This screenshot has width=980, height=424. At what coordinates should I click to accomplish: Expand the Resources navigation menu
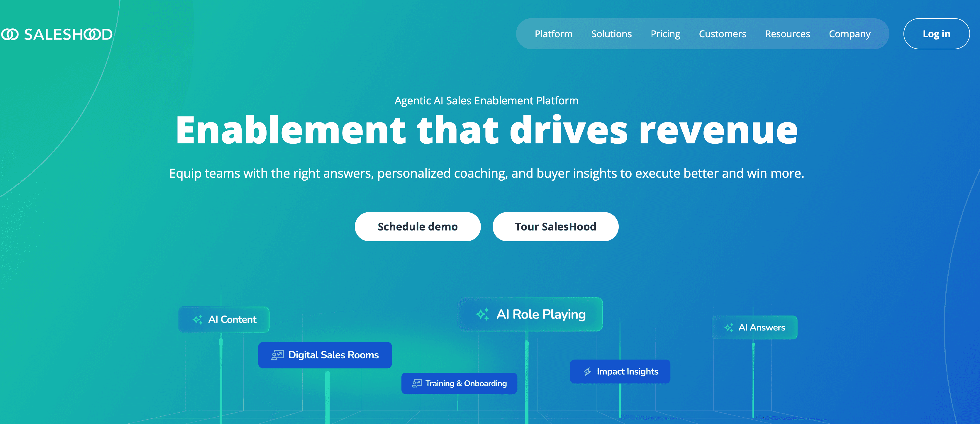787,34
